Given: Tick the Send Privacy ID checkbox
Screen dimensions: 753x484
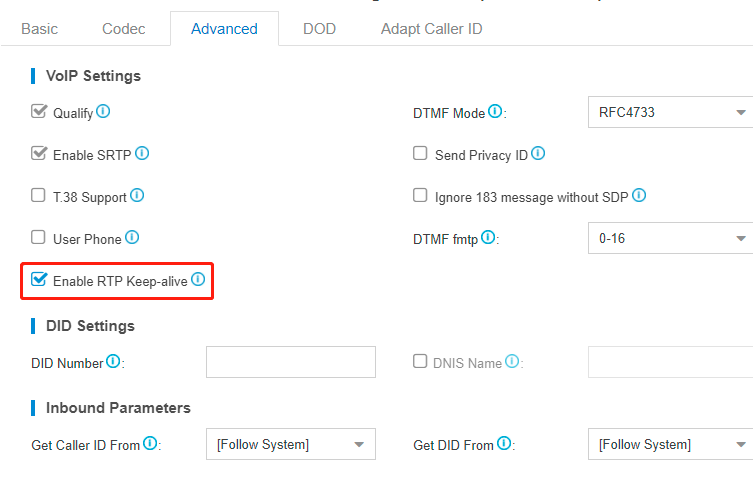Looking at the screenshot, I should point(420,153).
